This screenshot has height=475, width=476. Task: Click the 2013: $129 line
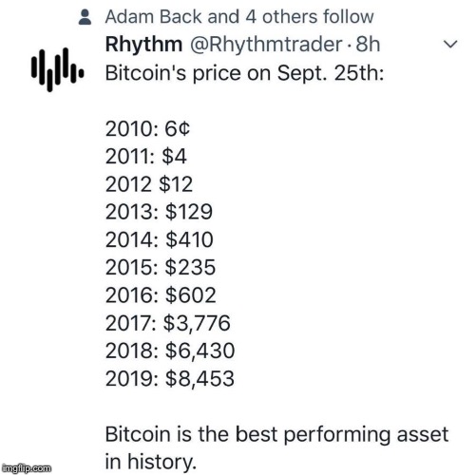[159, 212]
